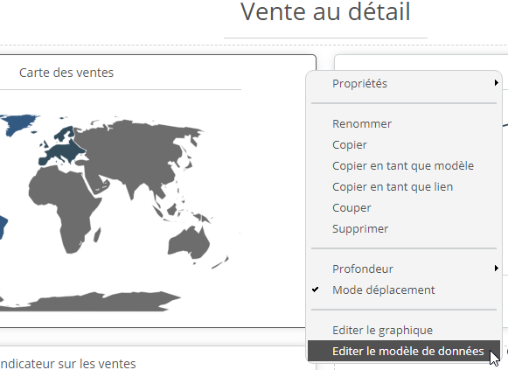
Task: Toggle the Mode déplacement checkmark
Action: pos(315,289)
